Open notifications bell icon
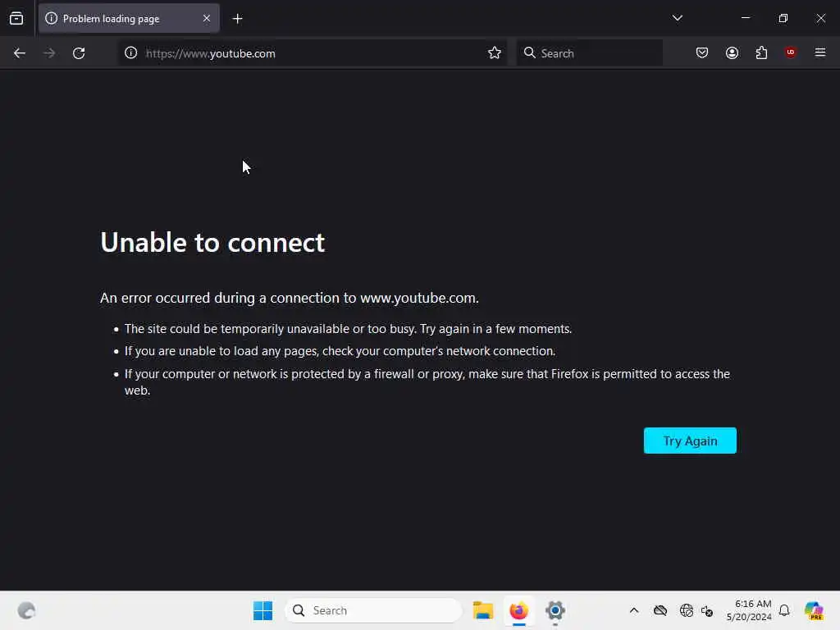Screen dimensions: 840x630 (783, 610)
